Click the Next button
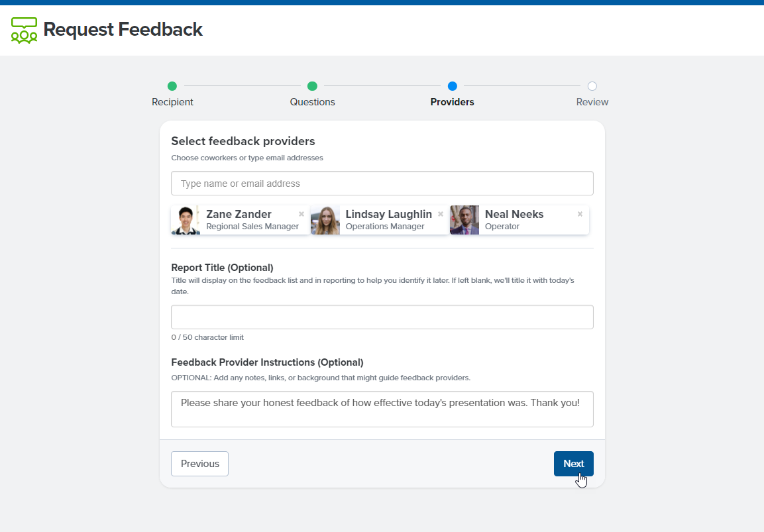This screenshot has width=764, height=532. point(573,463)
